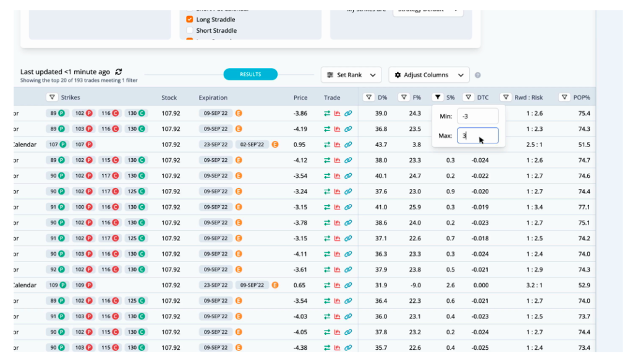Image resolution: width=633 pixels, height=364 pixels.
Task: Click the link icon in the -4.11 row
Action: [x=348, y=254]
